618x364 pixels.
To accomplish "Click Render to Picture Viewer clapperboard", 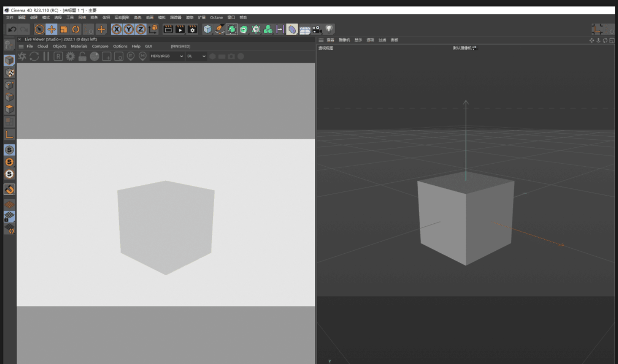I will coord(180,29).
